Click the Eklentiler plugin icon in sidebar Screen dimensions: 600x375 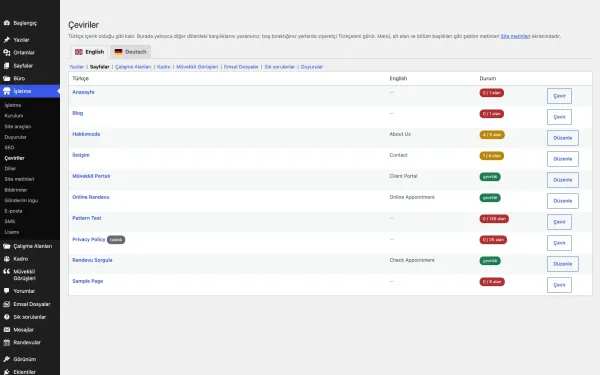[x=7, y=372]
